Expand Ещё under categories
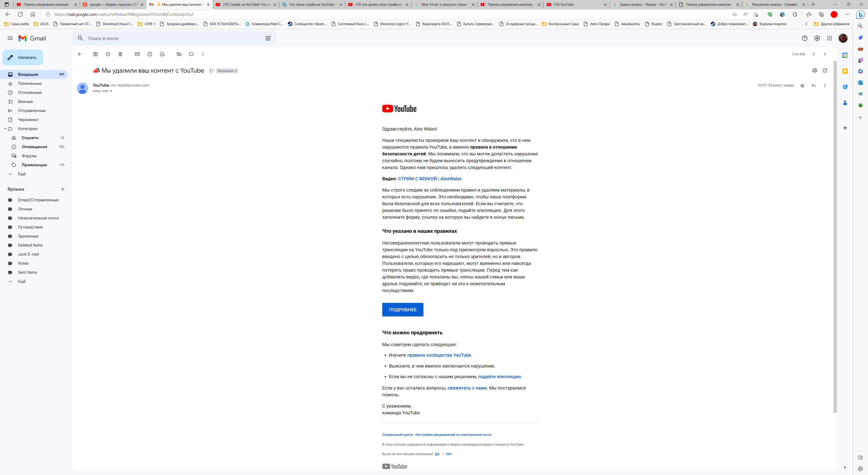This screenshot has height=475, width=868. coord(22,174)
